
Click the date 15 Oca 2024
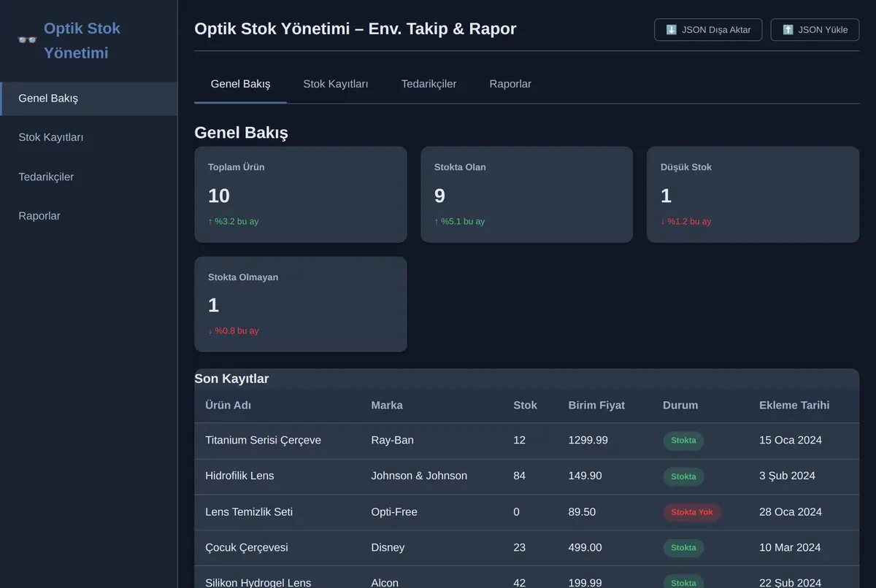coord(791,440)
